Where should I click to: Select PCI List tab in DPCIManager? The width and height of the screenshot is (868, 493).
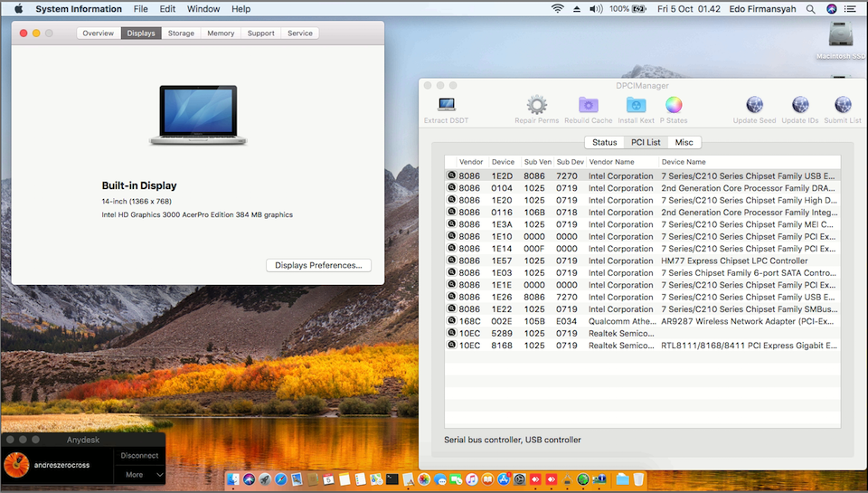646,142
